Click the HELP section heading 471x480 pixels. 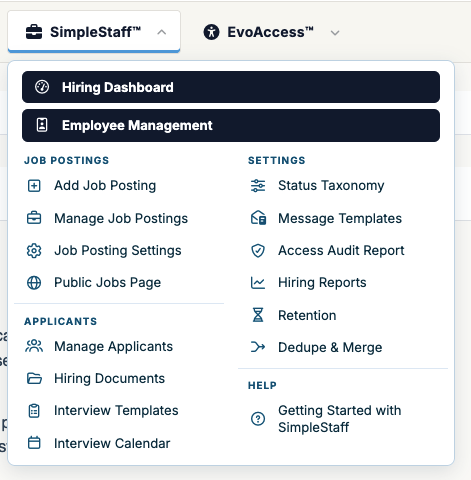[262, 386]
